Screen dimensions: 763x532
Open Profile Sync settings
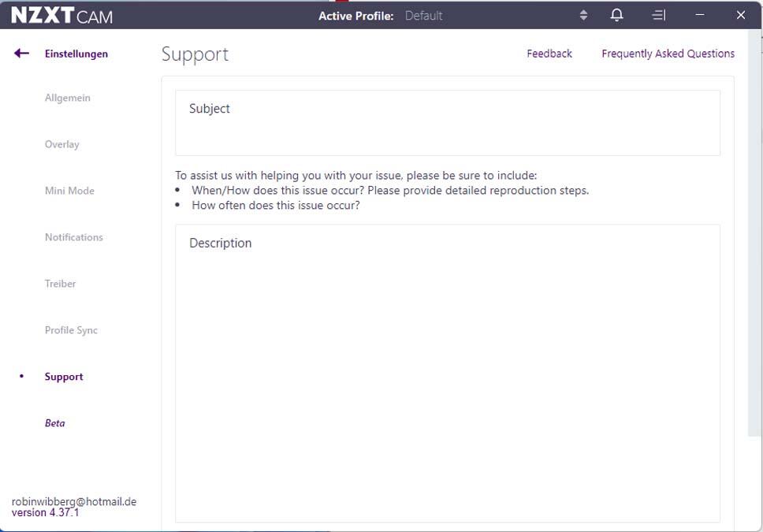(x=71, y=330)
